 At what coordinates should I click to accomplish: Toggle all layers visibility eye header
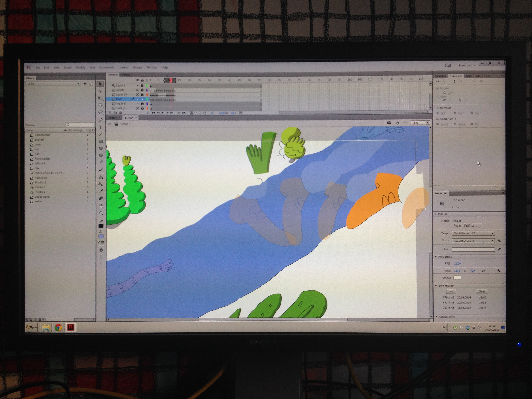138,80
